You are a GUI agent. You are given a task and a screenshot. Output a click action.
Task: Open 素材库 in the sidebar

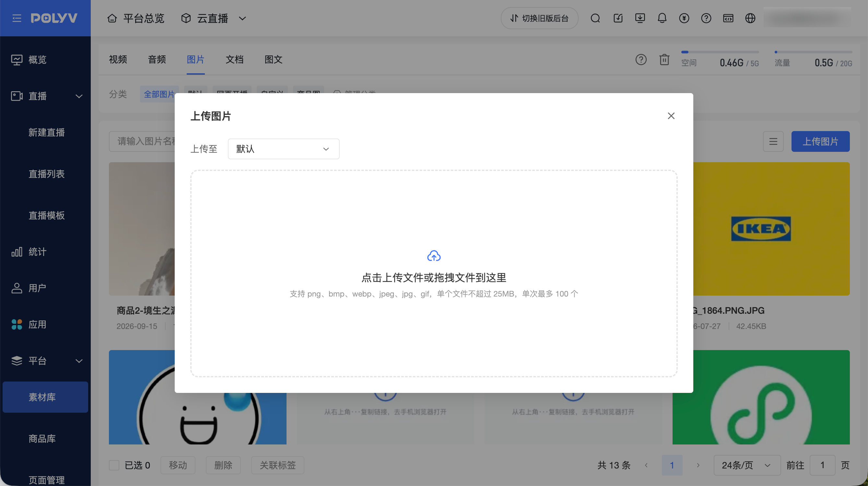(45, 397)
